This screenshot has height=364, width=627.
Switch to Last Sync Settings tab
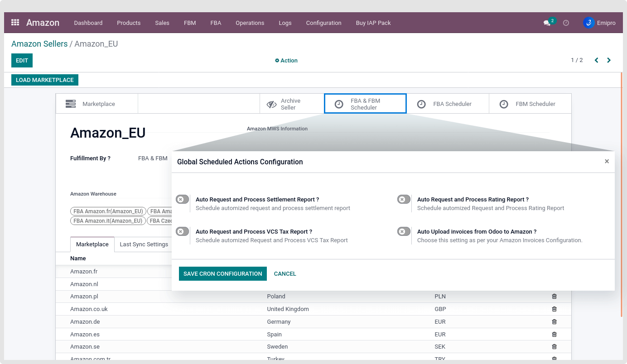[144, 244]
